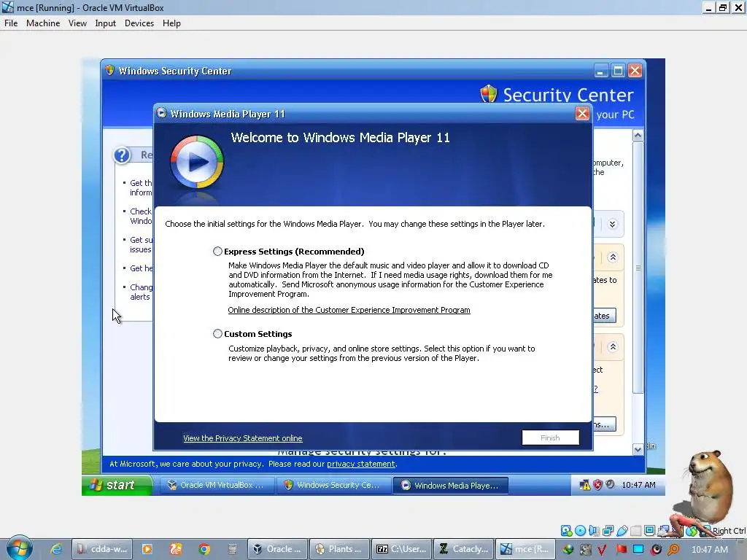Click the XP start button
Image resolution: width=747 pixels, height=560 pixels.
117,485
